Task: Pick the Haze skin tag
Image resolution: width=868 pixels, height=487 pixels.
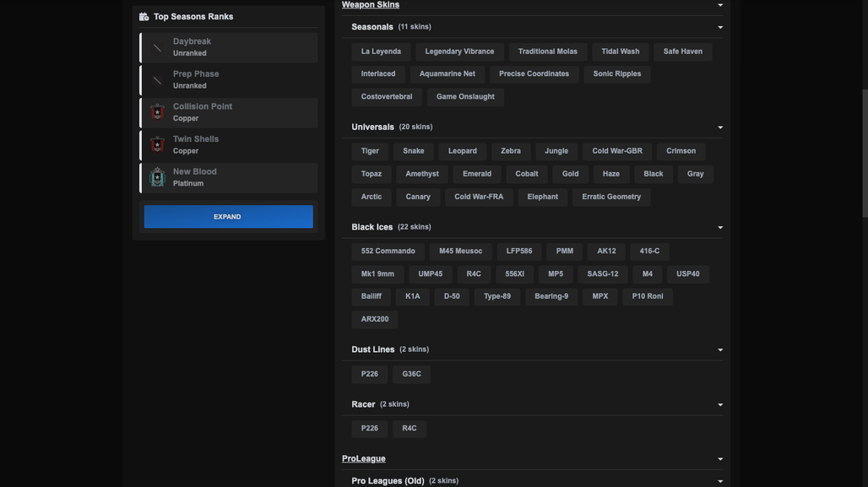Action: (610, 174)
